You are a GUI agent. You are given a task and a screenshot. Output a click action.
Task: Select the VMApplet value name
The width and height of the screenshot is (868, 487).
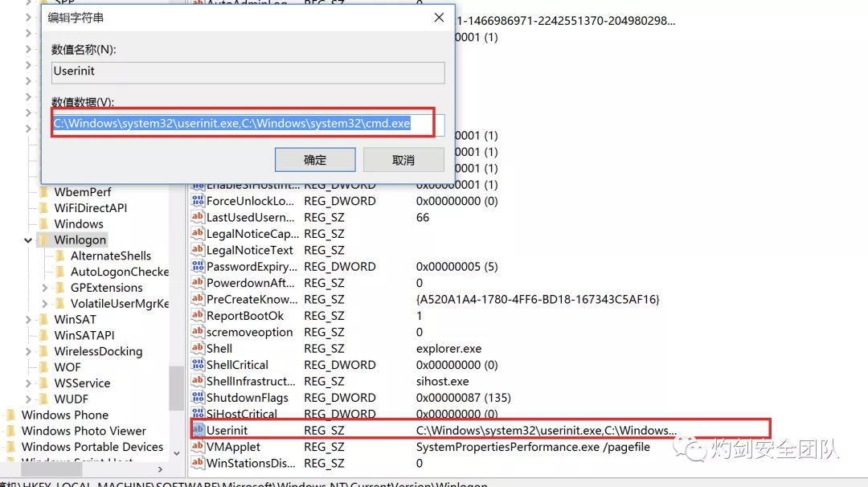(233, 447)
